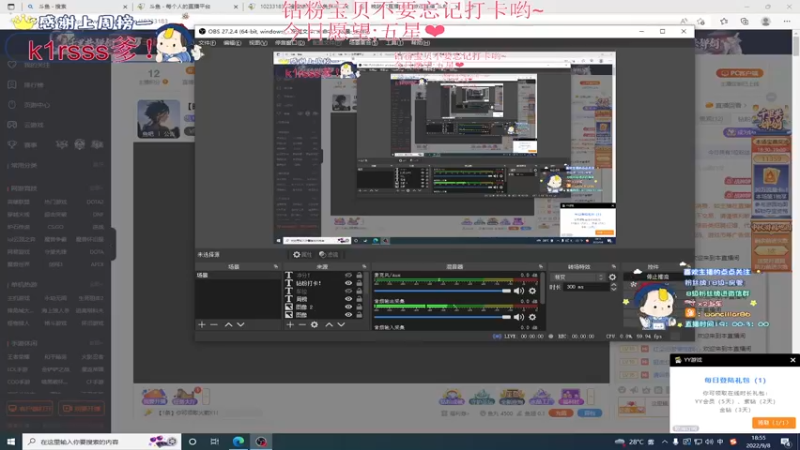
Task: Toggle visibility eye of 图像 2 source
Action: pyautogui.click(x=348, y=307)
